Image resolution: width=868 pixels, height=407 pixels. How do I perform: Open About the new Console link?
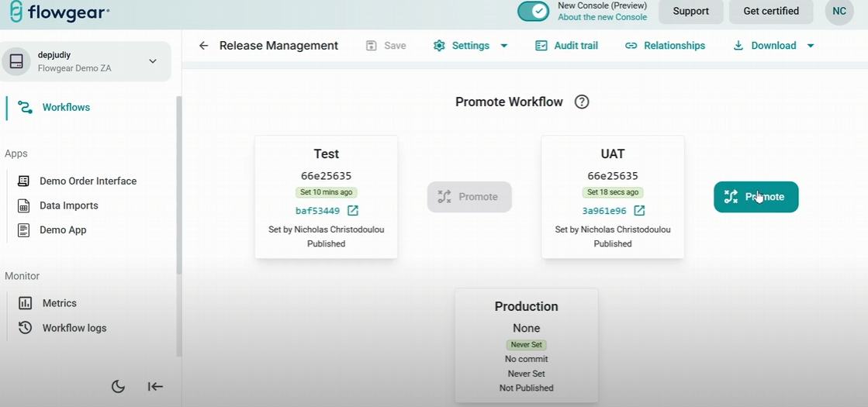602,17
